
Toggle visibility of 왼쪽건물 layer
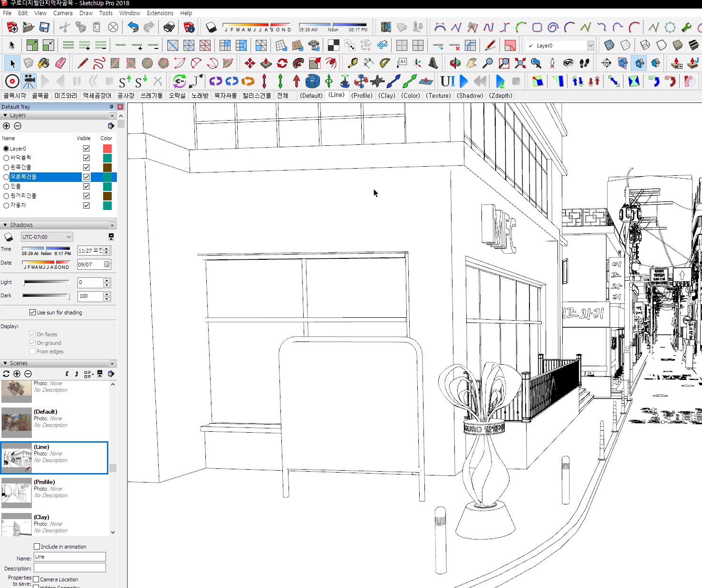(x=87, y=167)
